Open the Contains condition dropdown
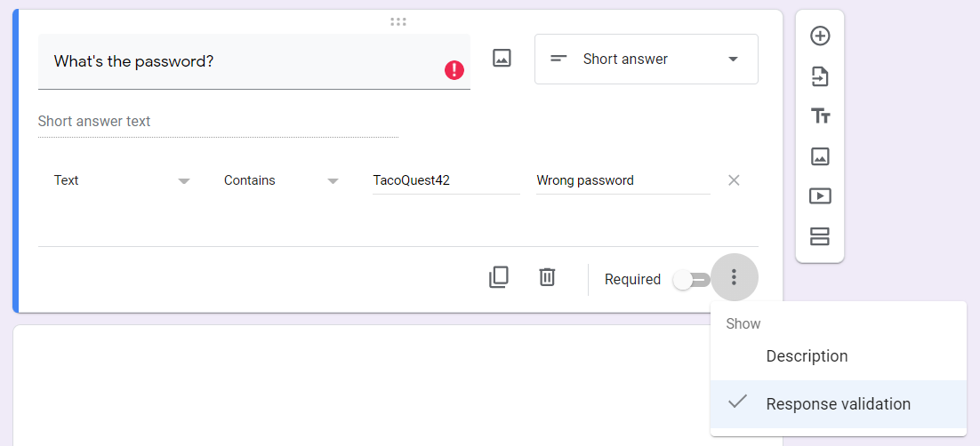This screenshot has height=446, width=980. tap(281, 180)
